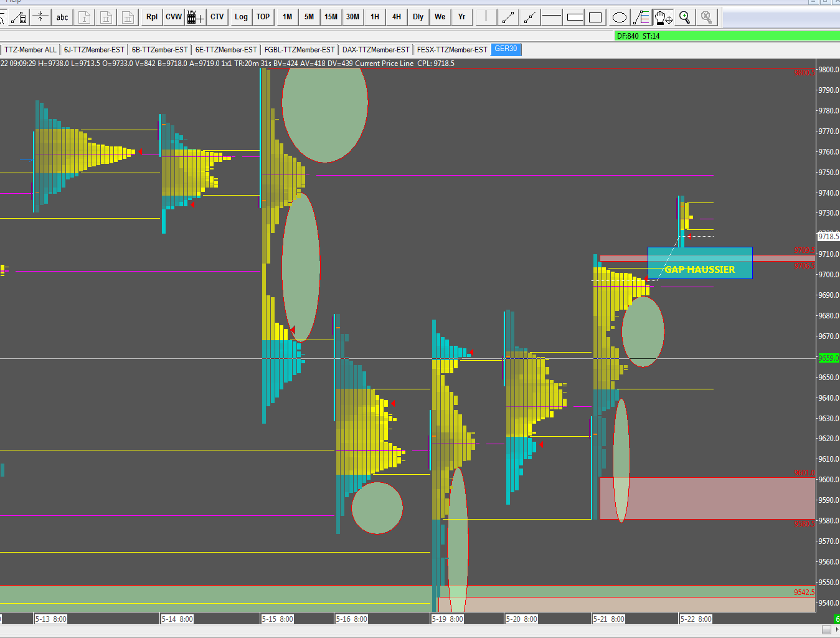The height and width of the screenshot is (638, 840).
Task: Click the GAP HAUSSIER blue rectangle
Action: pyautogui.click(x=700, y=263)
